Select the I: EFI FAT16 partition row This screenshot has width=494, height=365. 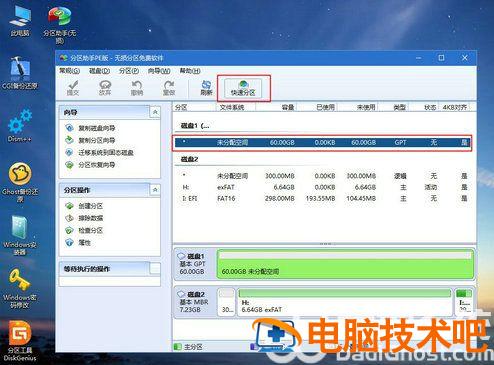pyautogui.click(x=322, y=198)
